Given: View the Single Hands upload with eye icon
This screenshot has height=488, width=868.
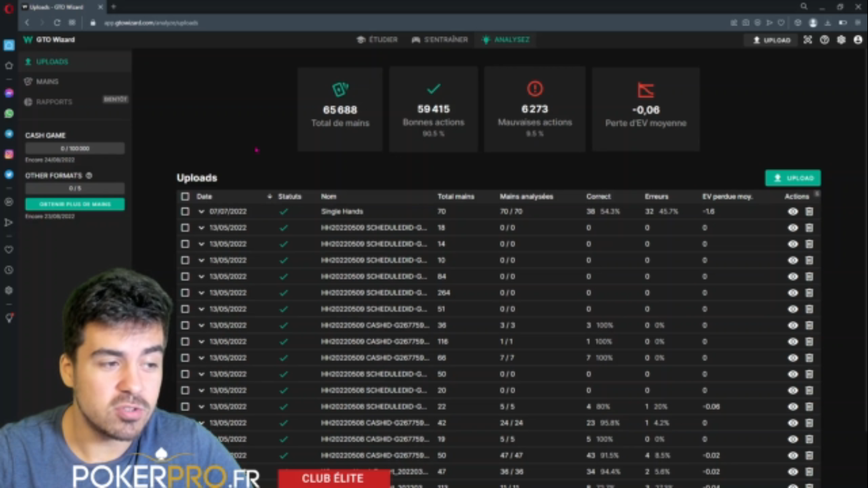Looking at the screenshot, I should (793, 212).
